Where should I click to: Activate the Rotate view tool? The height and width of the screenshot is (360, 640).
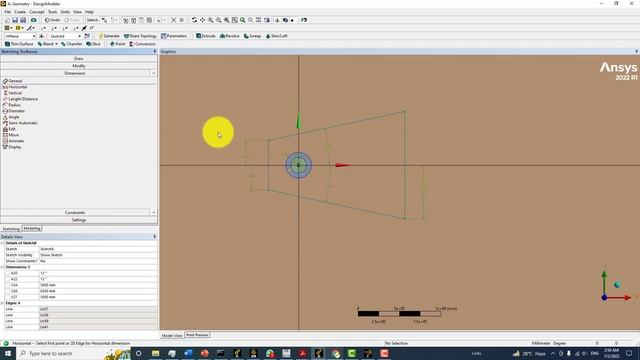coord(194,20)
